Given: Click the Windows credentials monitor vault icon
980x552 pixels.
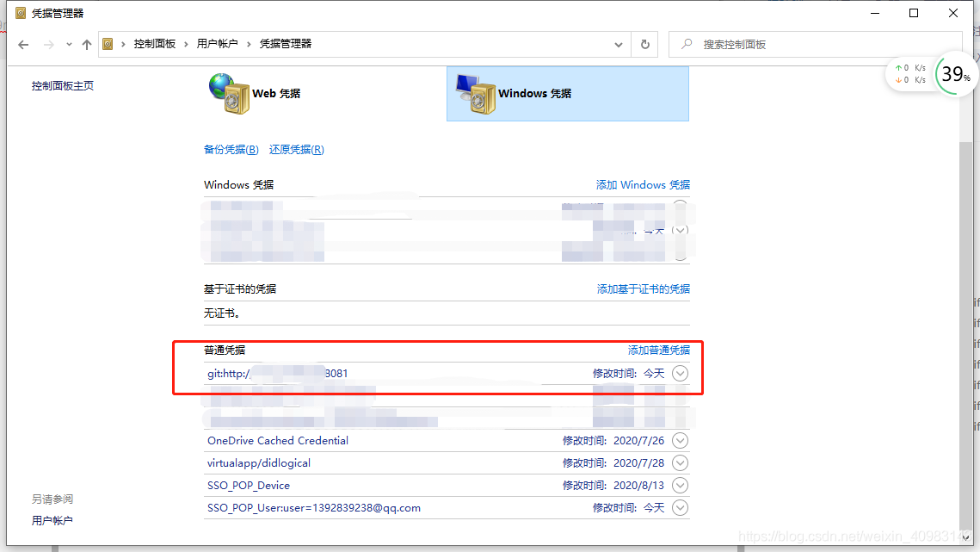Looking at the screenshot, I should (x=476, y=94).
